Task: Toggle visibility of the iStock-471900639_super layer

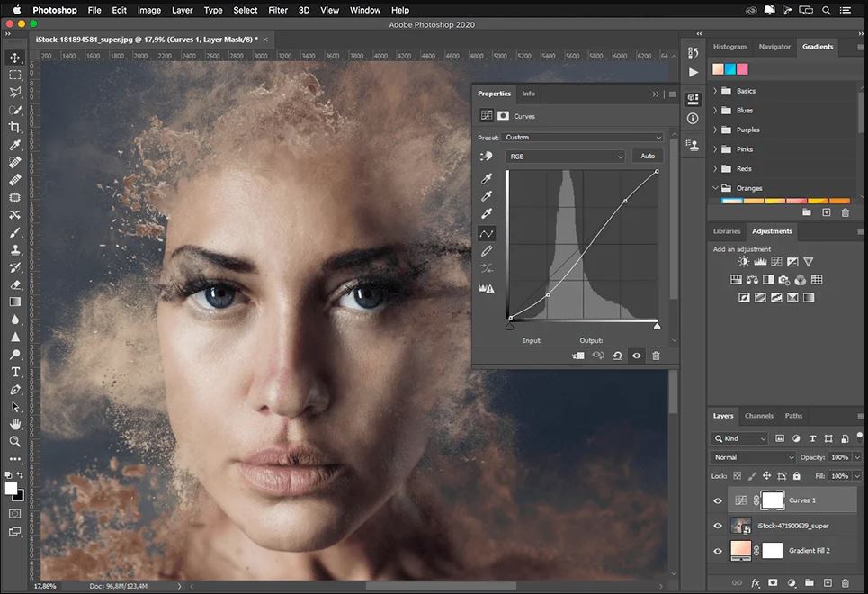Action: (x=718, y=526)
